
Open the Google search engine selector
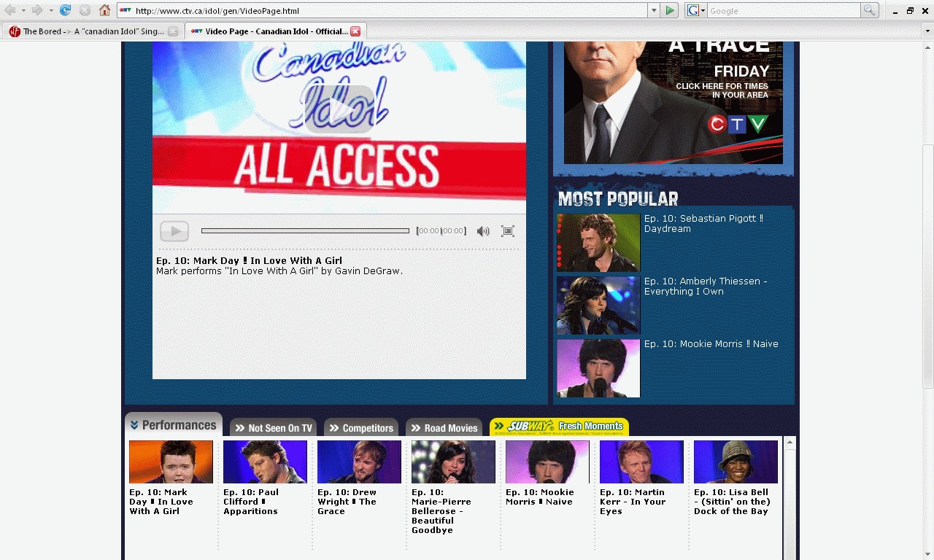pos(696,10)
